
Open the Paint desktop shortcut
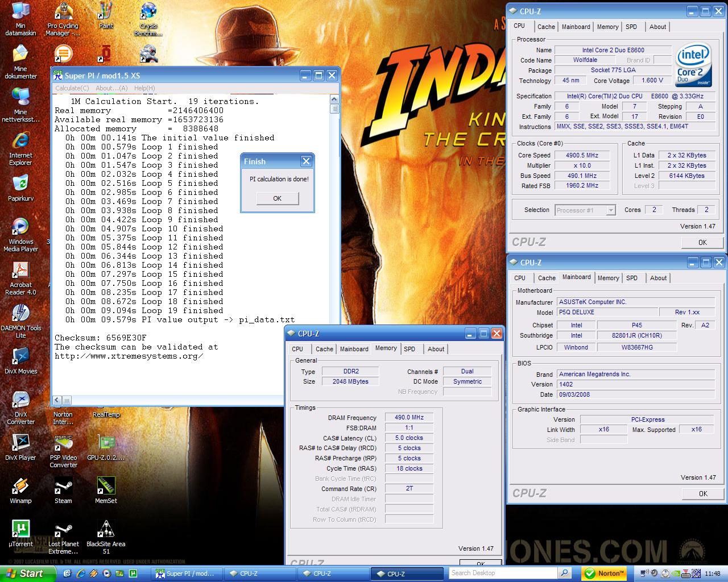click(106, 16)
